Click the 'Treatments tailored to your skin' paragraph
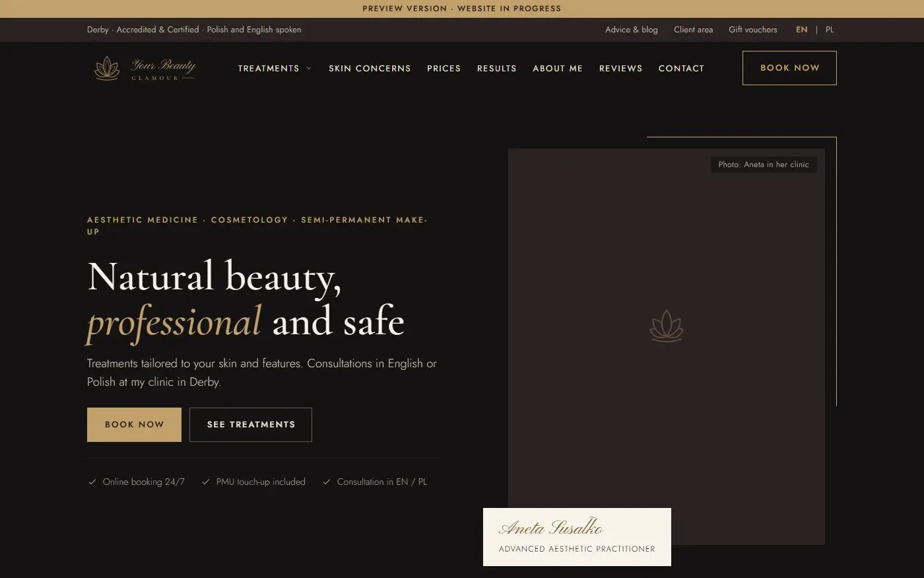Screen dimensions: 924x578 point(262,373)
